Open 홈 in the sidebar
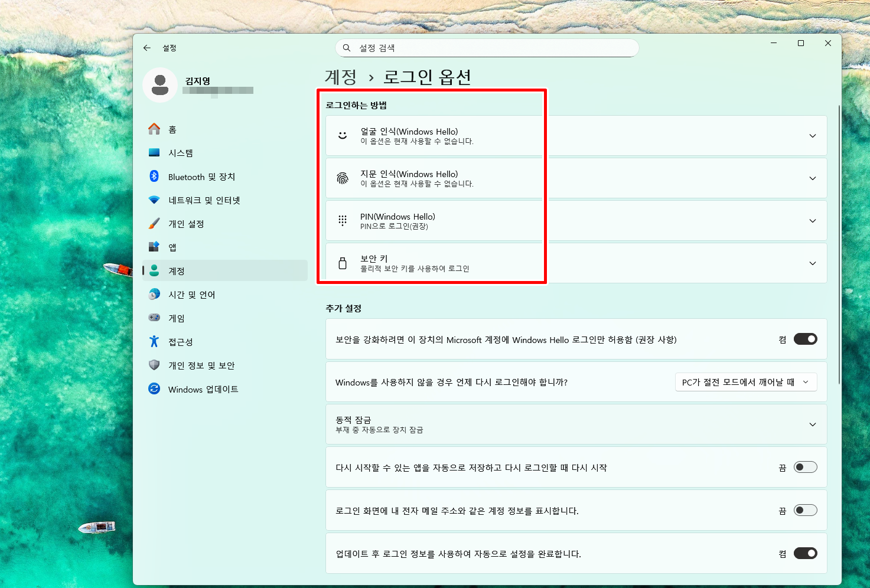 pyautogui.click(x=225, y=129)
